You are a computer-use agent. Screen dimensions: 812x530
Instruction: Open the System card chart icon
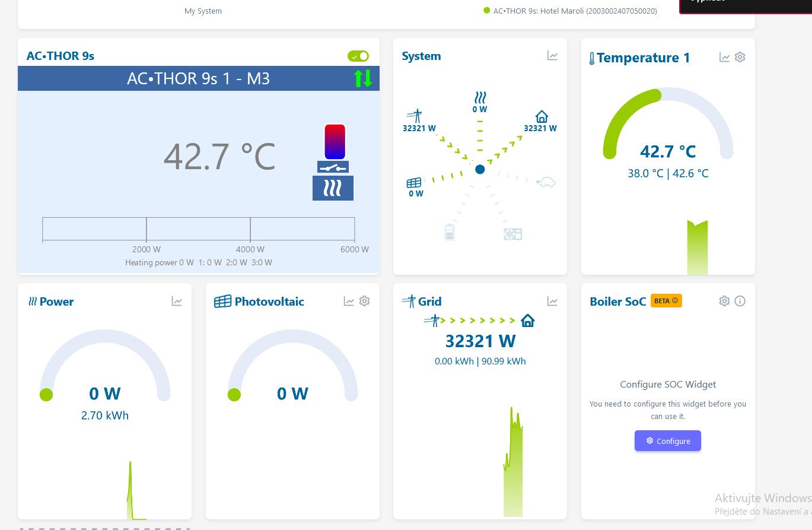pos(552,56)
